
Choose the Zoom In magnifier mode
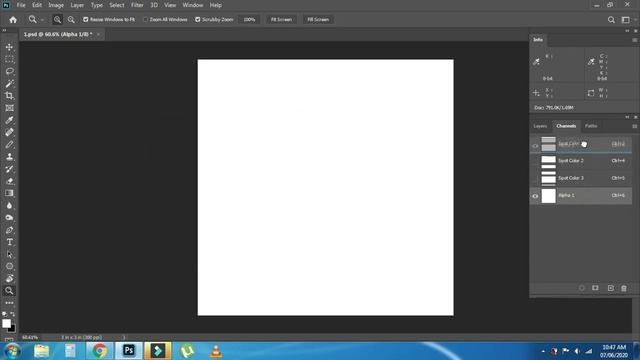[x=57, y=20]
